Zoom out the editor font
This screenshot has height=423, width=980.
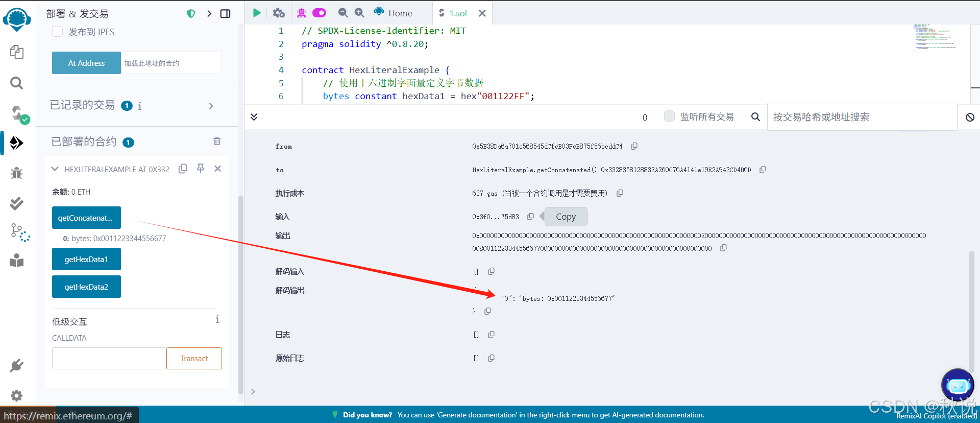click(344, 13)
